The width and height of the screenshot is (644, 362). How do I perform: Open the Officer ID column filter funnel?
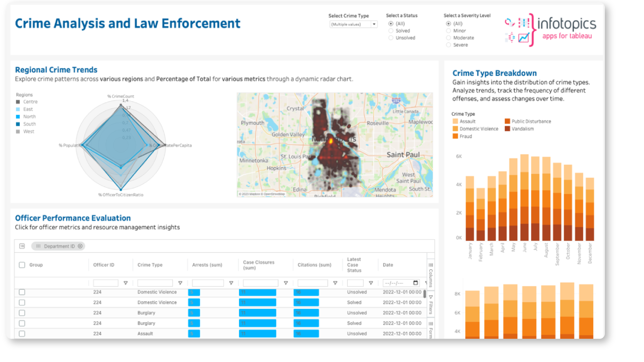[126, 283]
